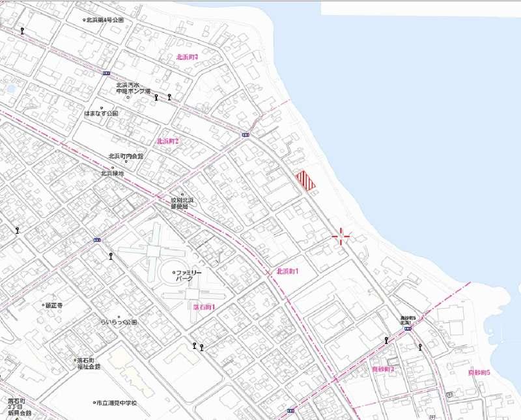Click the 市立潮見中学校 school label
Image resolution: width=521 pixels, height=420 pixels.
pos(117,403)
